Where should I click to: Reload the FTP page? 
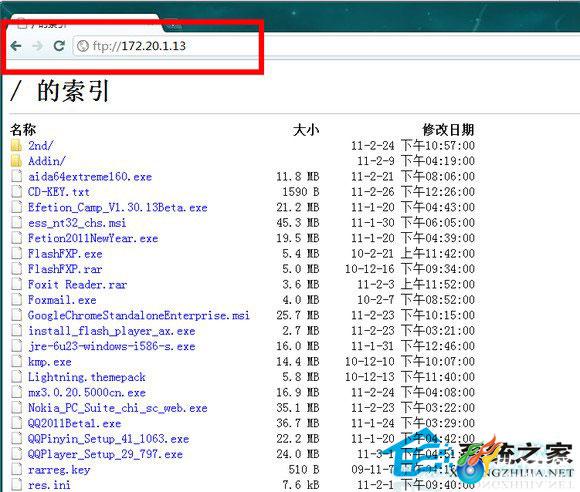pyautogui.click(x=59, y=46)
